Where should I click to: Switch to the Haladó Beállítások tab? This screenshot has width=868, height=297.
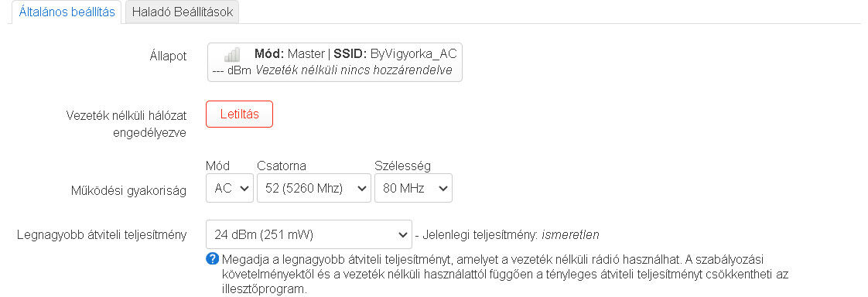[x=182, y=12]
